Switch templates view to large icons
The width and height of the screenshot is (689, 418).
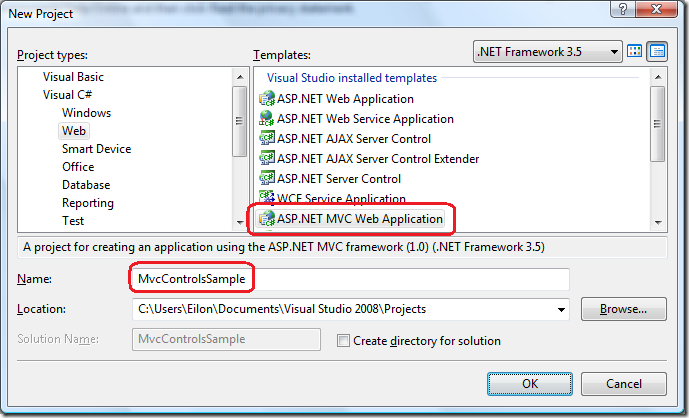click(x=634, y=51)
